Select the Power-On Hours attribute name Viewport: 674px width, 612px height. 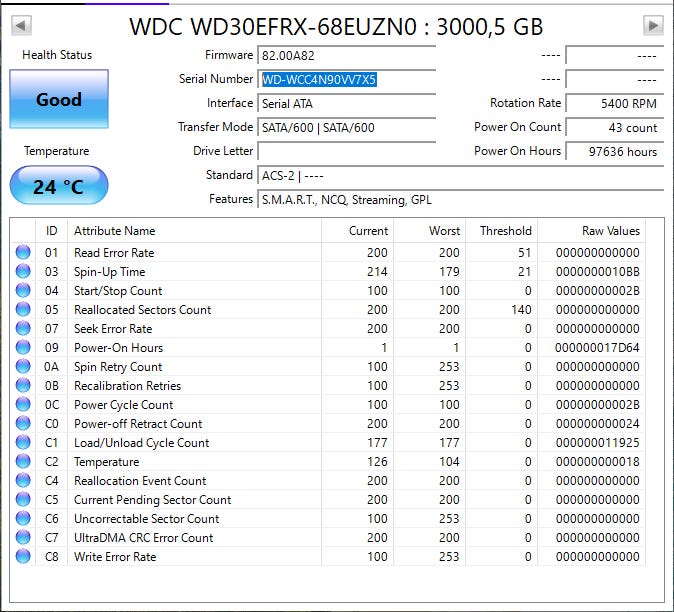coord(118,348)
